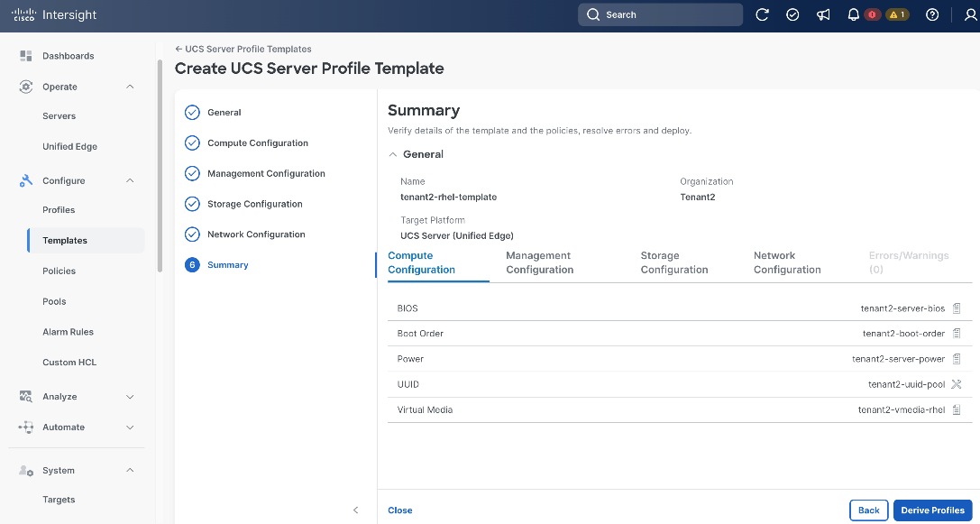Click the Derive Profiles button
980x524 pixels.
point(932,510)
